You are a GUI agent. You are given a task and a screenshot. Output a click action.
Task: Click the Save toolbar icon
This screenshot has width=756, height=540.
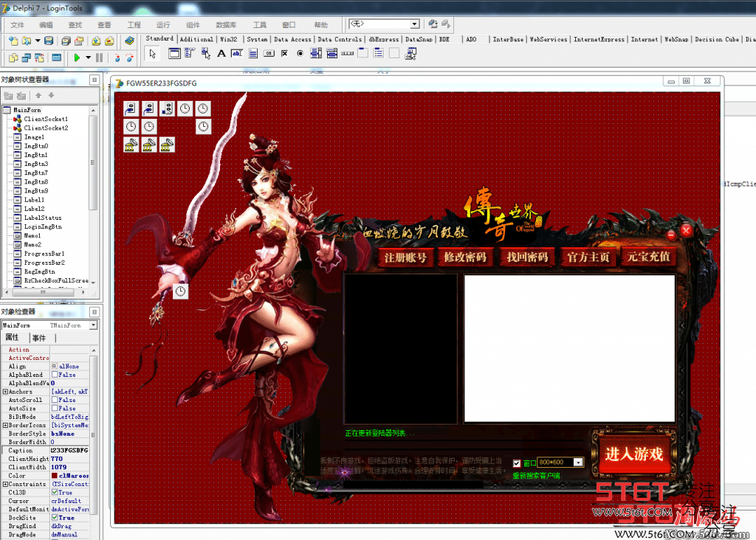49,41
